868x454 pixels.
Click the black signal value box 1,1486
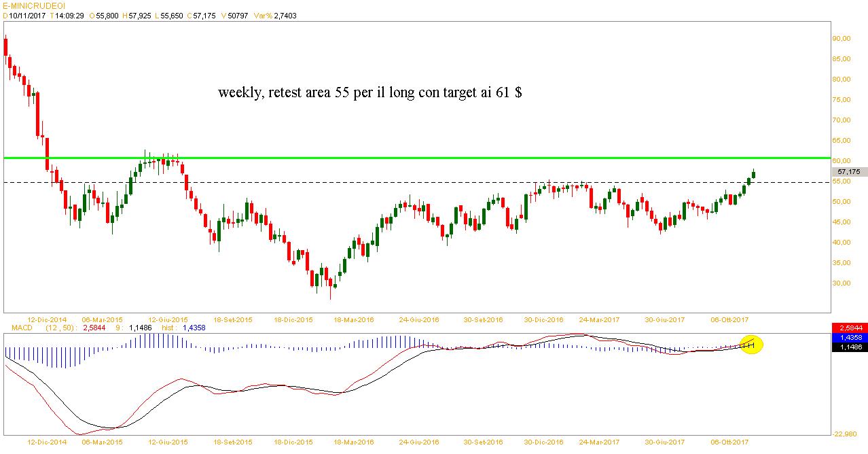849,347
